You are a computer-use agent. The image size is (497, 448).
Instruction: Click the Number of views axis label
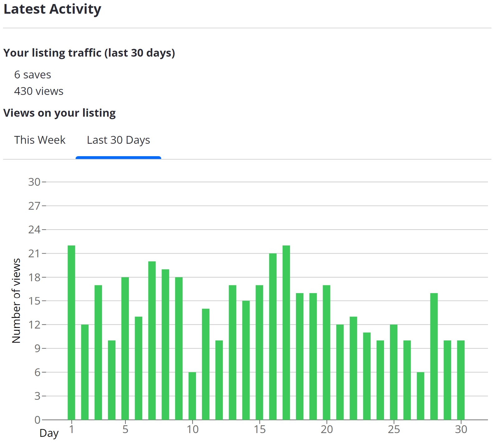click(16, 301)
